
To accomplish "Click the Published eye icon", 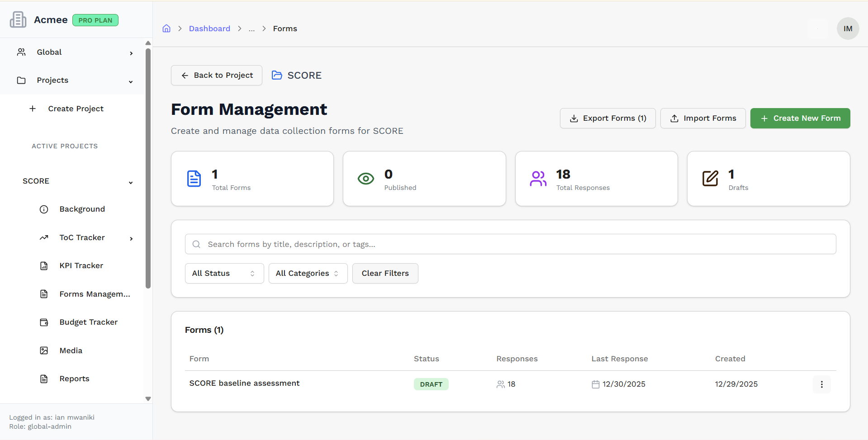I will 366,179.
